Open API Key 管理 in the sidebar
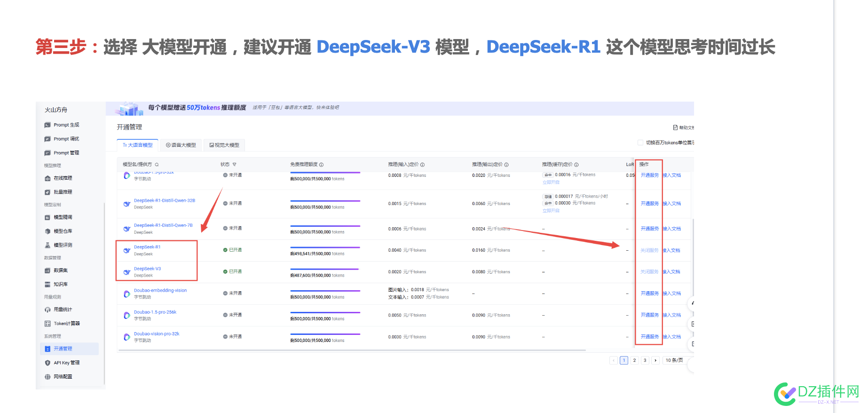Screen dimensions: 868x413 click(62, 363)
